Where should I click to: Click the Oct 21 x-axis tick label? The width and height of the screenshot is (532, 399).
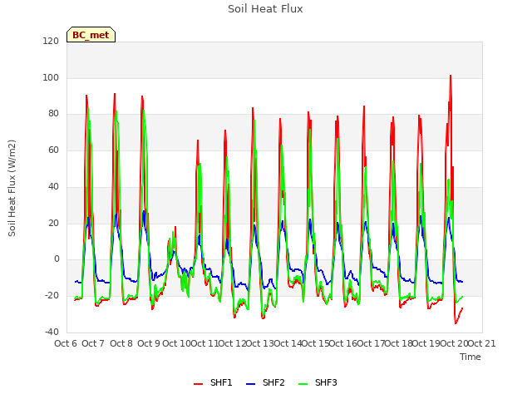pyautogui.click(x=482, y=343)
